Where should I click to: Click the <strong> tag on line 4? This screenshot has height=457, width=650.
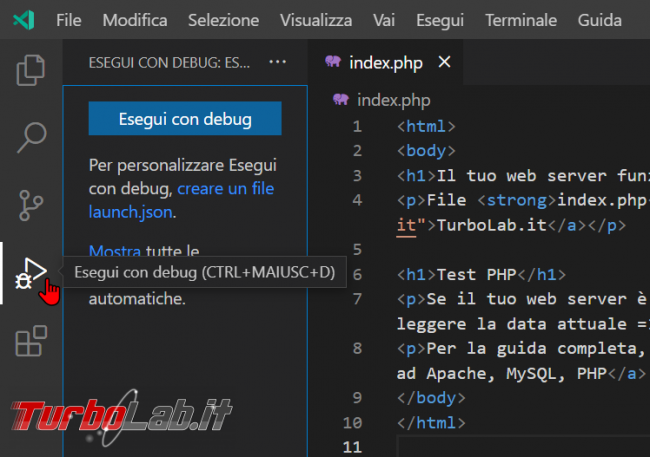[517, 200]
